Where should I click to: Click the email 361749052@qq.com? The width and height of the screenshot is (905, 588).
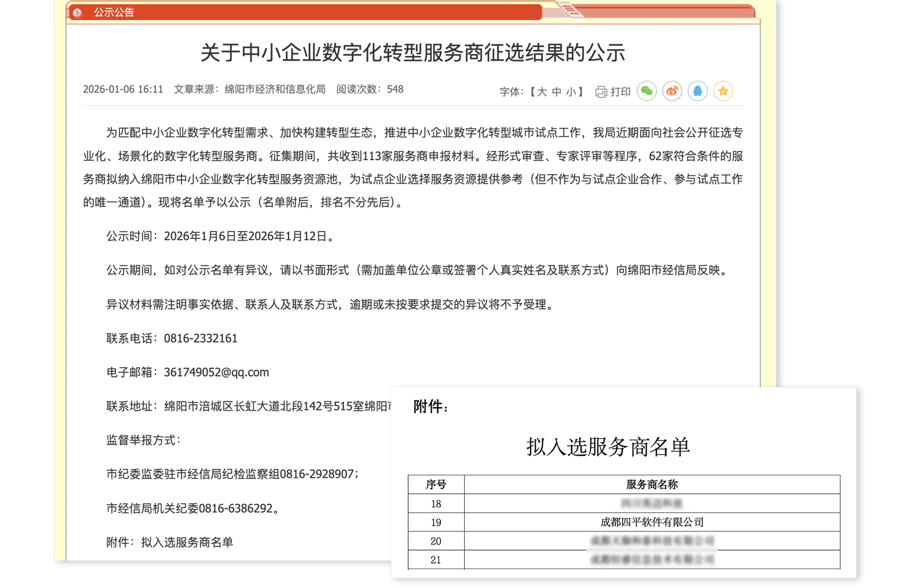(x=216, y=372)
